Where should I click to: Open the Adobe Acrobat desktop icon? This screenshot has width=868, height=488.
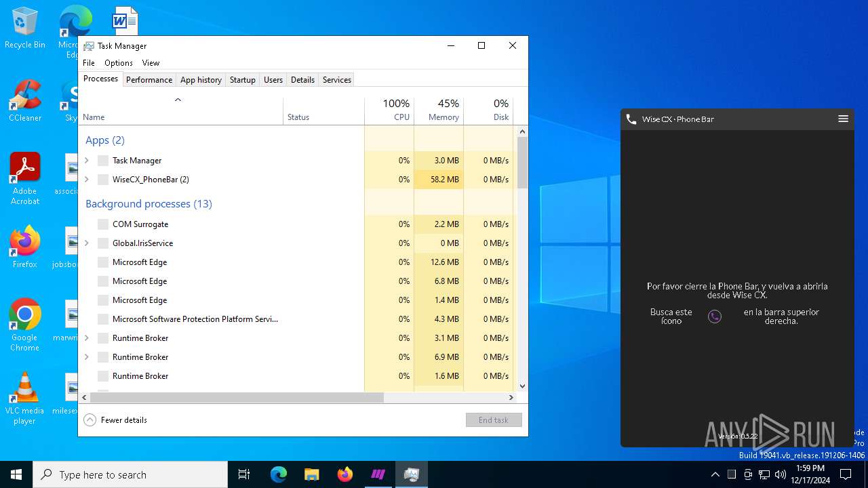(25, 179)
